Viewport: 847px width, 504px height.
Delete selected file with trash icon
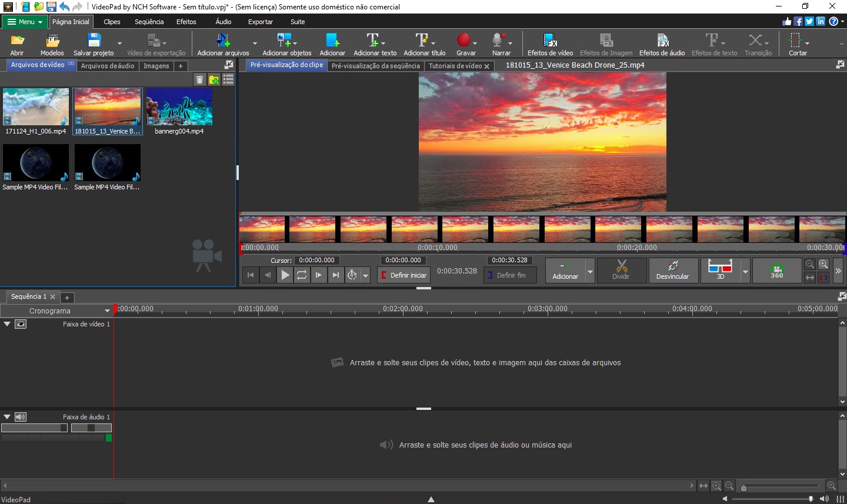tap(200, 79)
